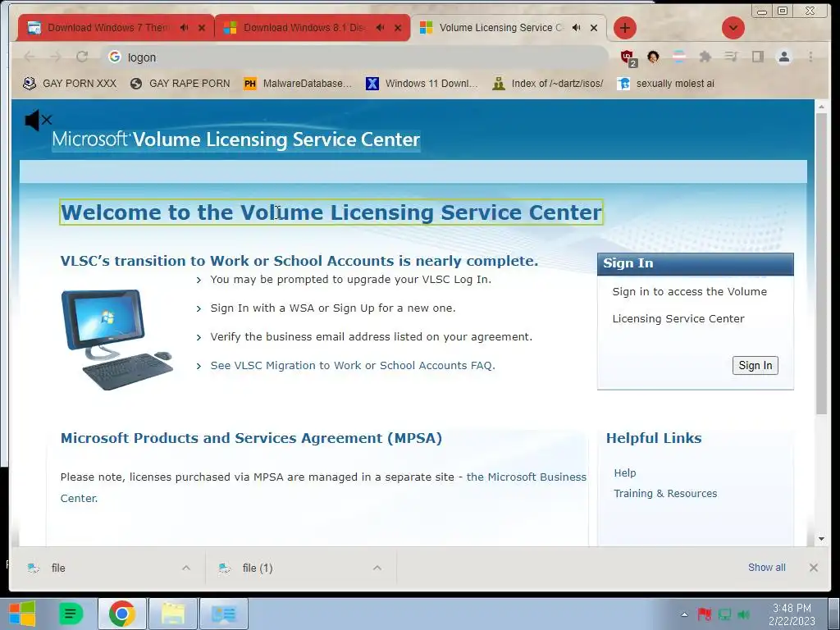This screenshot has height=630, width=840.
Task: Click the Sign In button
Action: [755, 365]
